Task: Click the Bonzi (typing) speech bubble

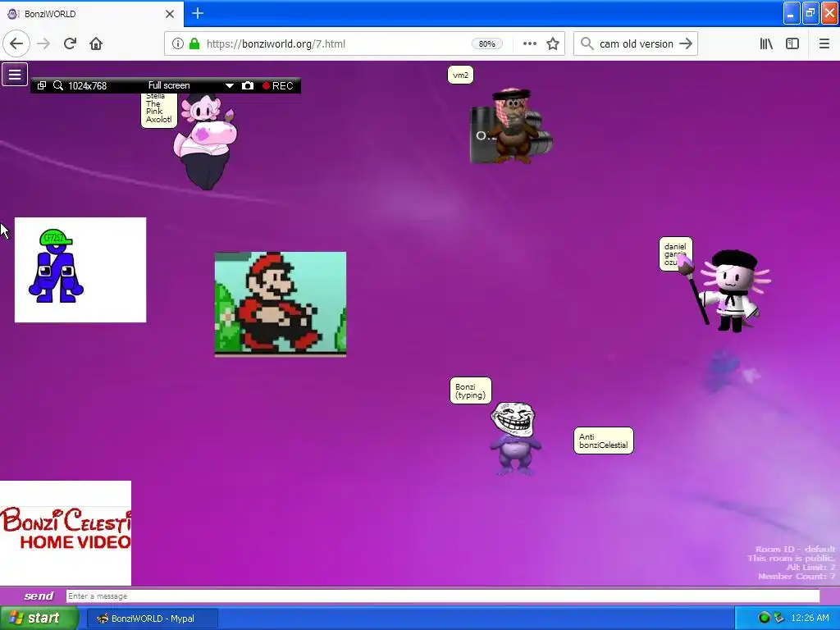Action: click(470, 390)
